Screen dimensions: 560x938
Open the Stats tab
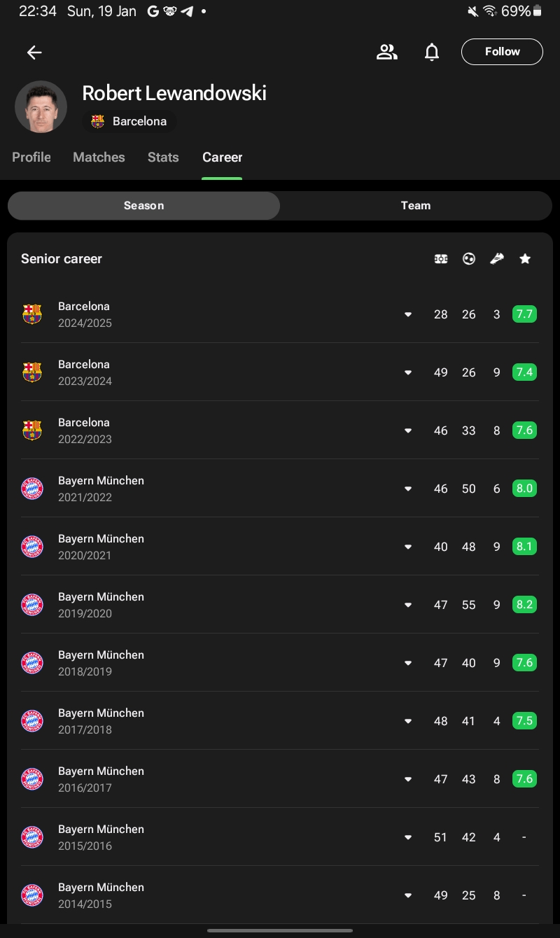(x=163, y=157)
